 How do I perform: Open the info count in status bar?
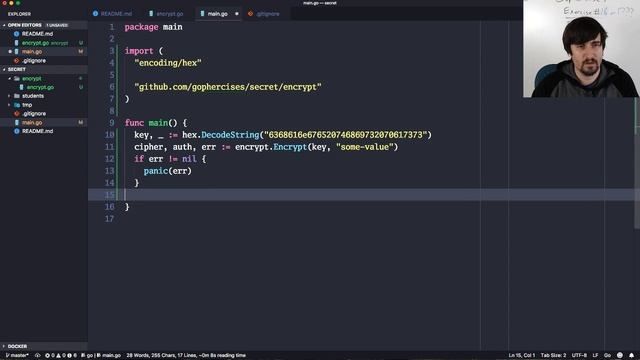tap(72, 356)
